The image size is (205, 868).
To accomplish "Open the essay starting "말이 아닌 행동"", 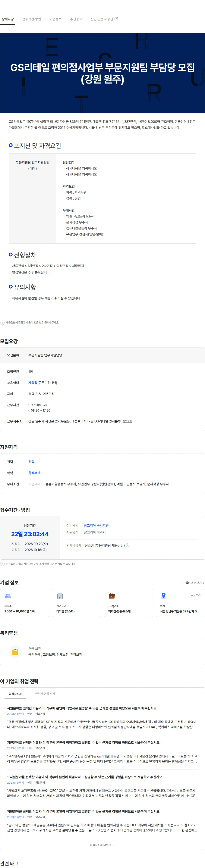I will 102,828.
